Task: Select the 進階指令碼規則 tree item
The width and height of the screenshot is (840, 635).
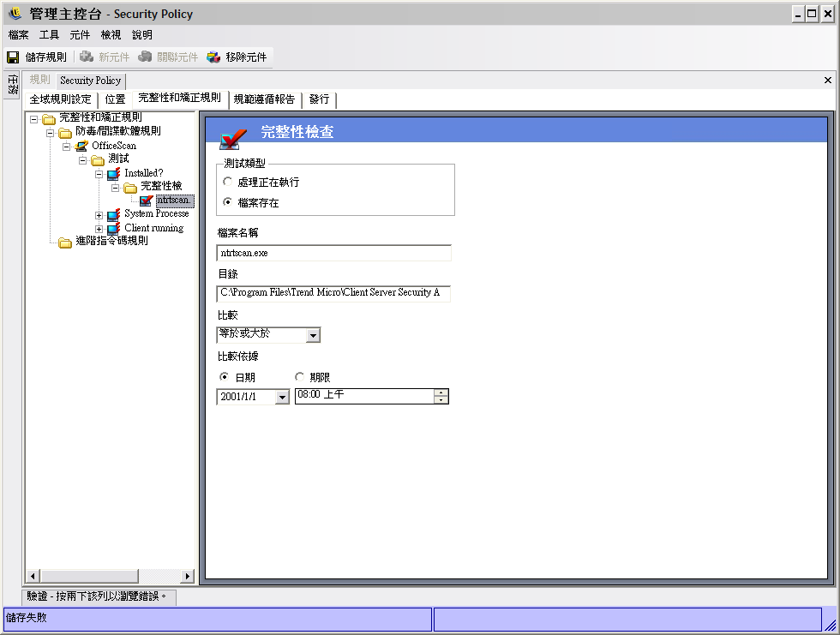Action: 111,241
